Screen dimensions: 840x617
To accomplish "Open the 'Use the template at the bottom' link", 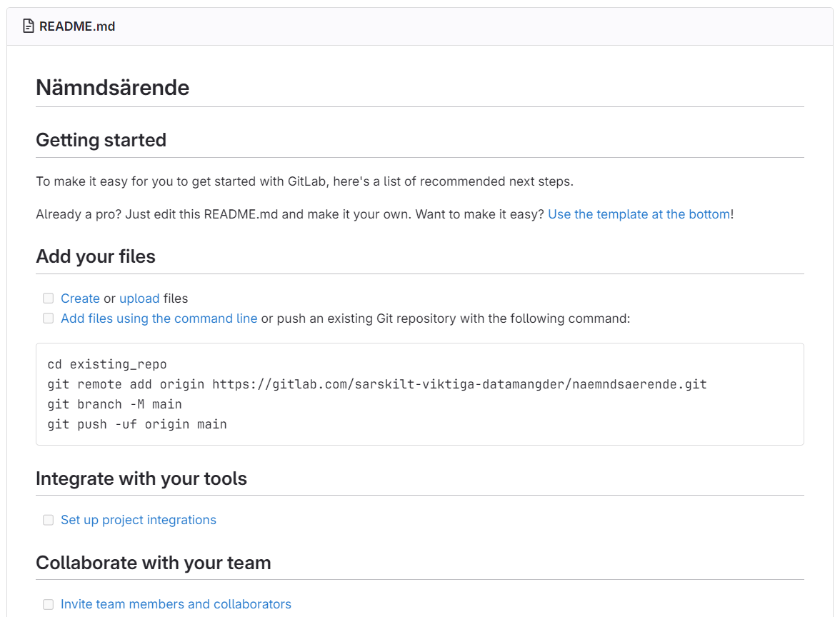I will coord(639,214).
